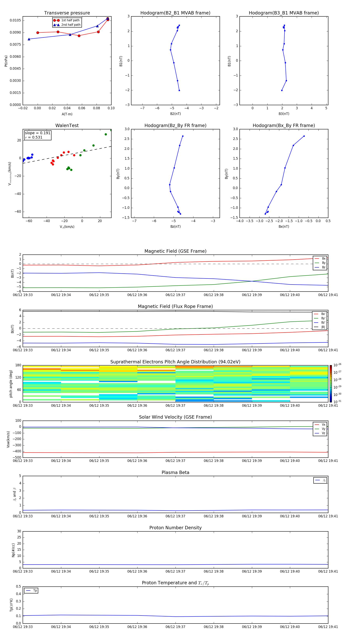Select the "2nd half path" legend entry
Screen dimensions: 351x644
[x=67, y=25]
